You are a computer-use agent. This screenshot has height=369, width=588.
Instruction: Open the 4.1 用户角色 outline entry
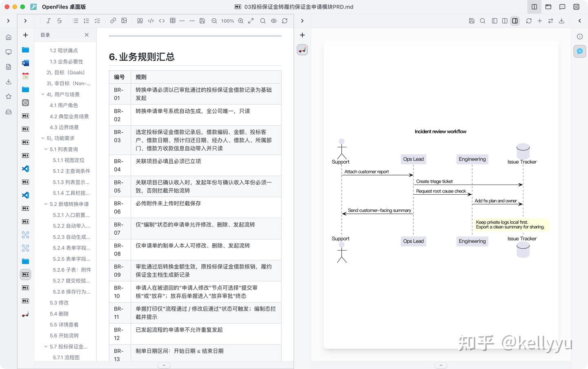point(64,105)
